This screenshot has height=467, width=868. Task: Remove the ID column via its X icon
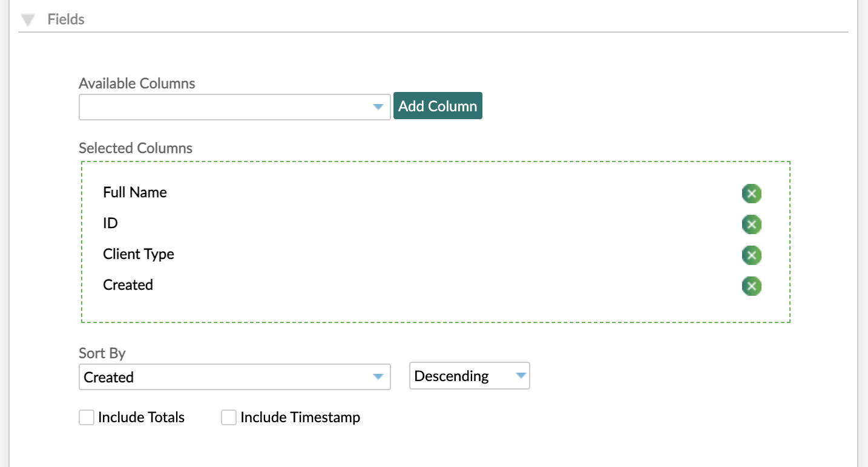[751, 224]
